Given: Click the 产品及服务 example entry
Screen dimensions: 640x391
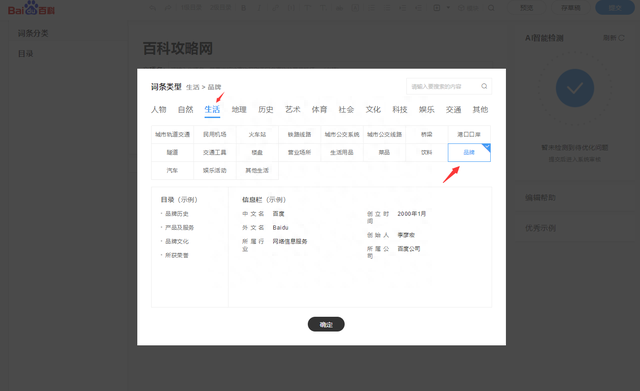Looking at the screenshot, I should coord(180,228).
